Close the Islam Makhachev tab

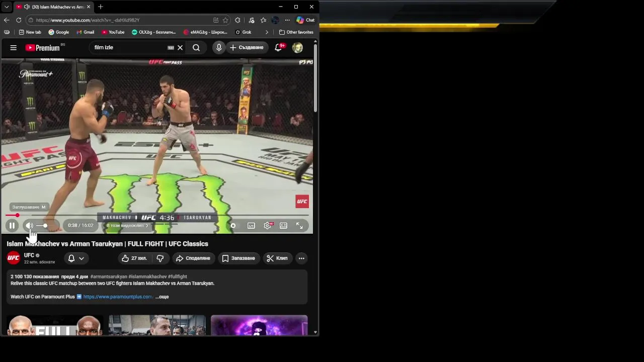tap(89, 7)
